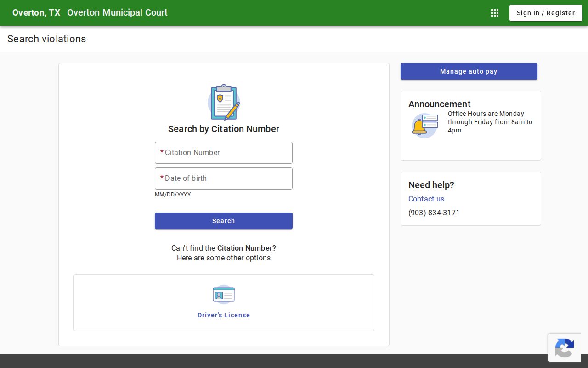
Task: Click the Driver's License card icon
Action: [224, 294]
